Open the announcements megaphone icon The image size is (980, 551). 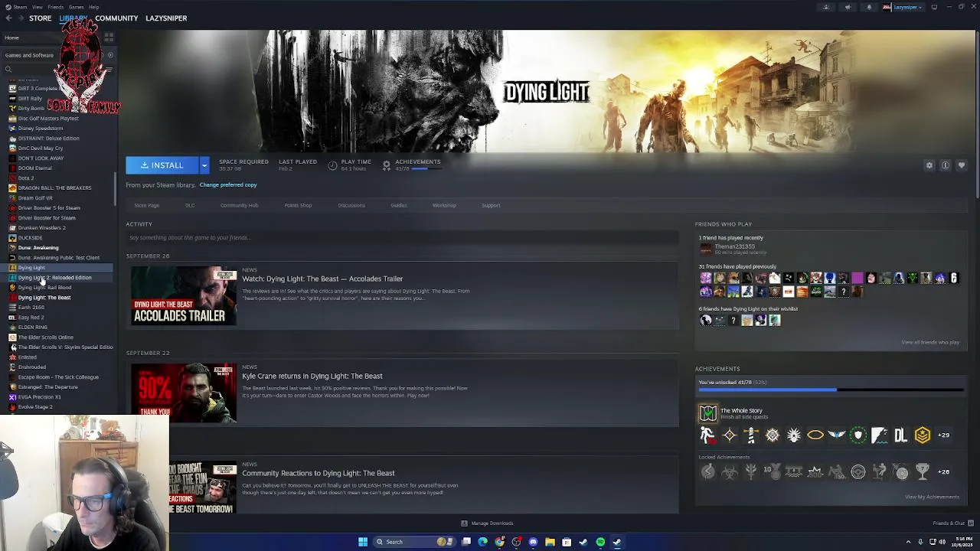pyautogui.click(x=848, y=7)
